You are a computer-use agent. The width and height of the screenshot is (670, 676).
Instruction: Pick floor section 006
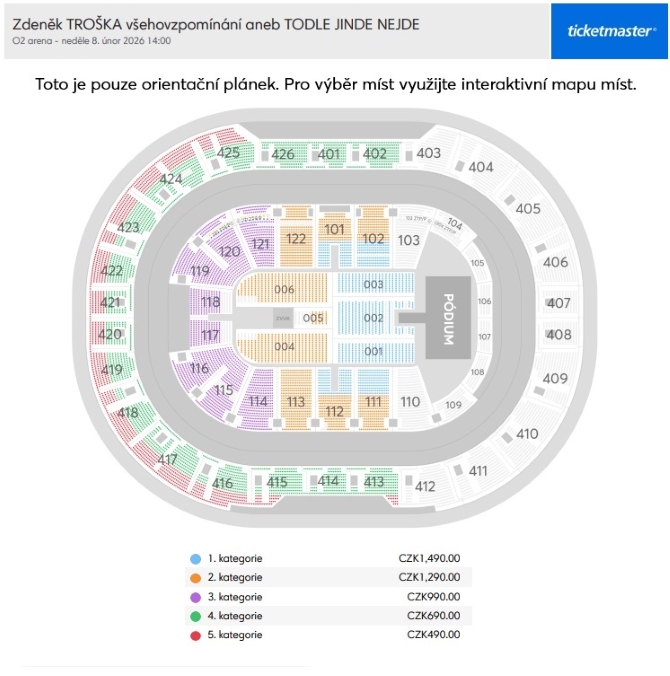point(284,289)
